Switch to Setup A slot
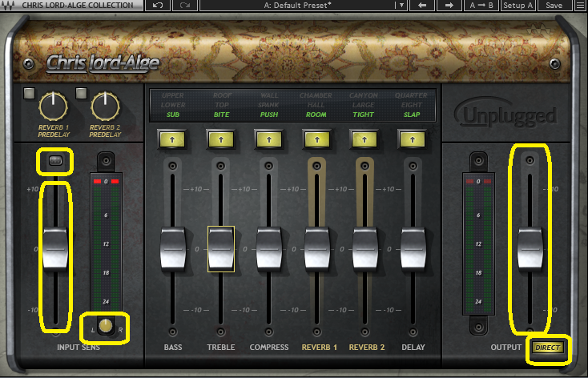 pyautogui.click(x=518, y=6)
